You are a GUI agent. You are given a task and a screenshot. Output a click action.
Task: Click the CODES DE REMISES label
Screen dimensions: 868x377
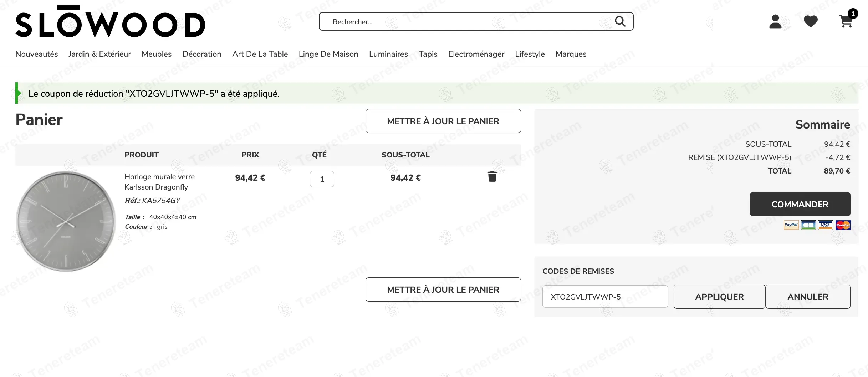pyautogui.click(x=578, y=271)
